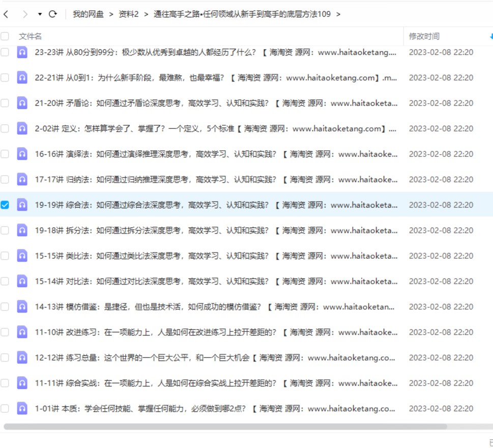Open 我的网盘 breadcrumb

tap(88, 14)
